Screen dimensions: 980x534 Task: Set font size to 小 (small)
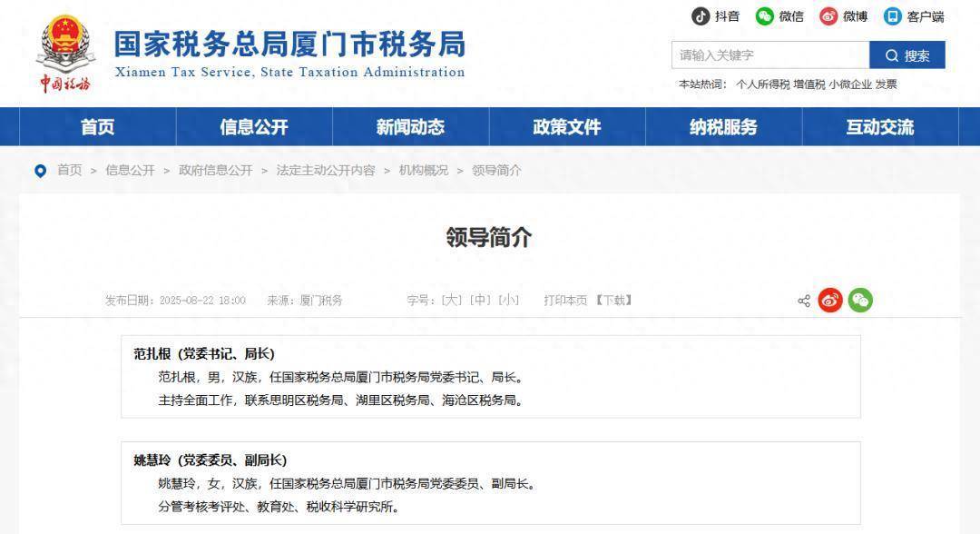pyautogui.click(x=508, y=300)
